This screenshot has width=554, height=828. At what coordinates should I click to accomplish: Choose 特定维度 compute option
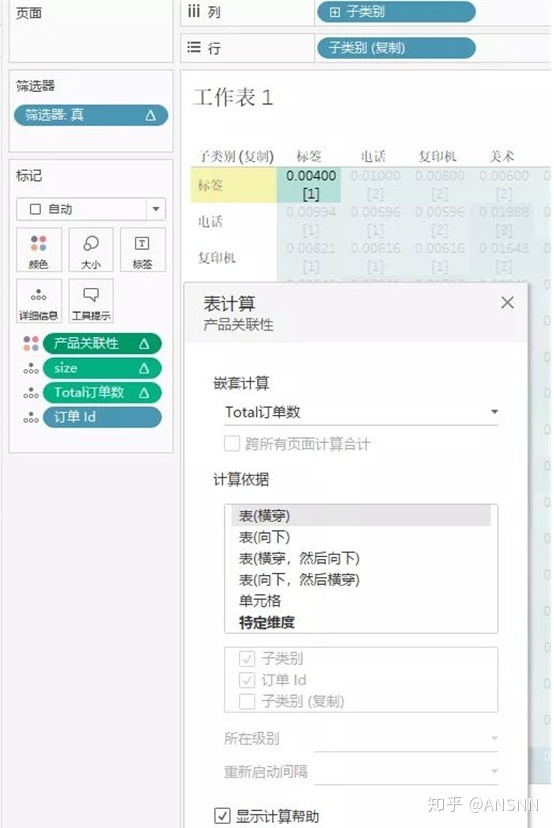pos(361,622)
